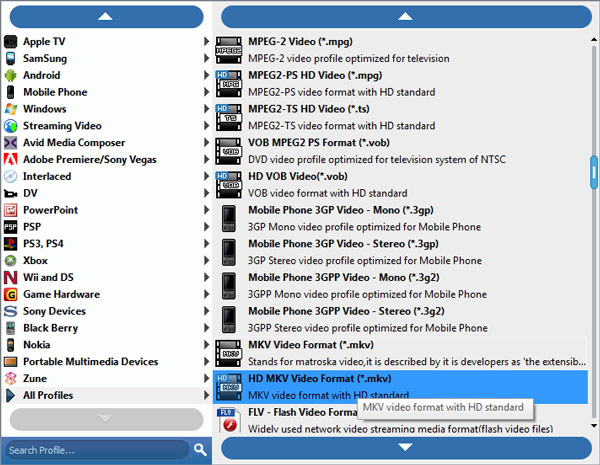Click the format list down arrow button

tap(406, 448)
